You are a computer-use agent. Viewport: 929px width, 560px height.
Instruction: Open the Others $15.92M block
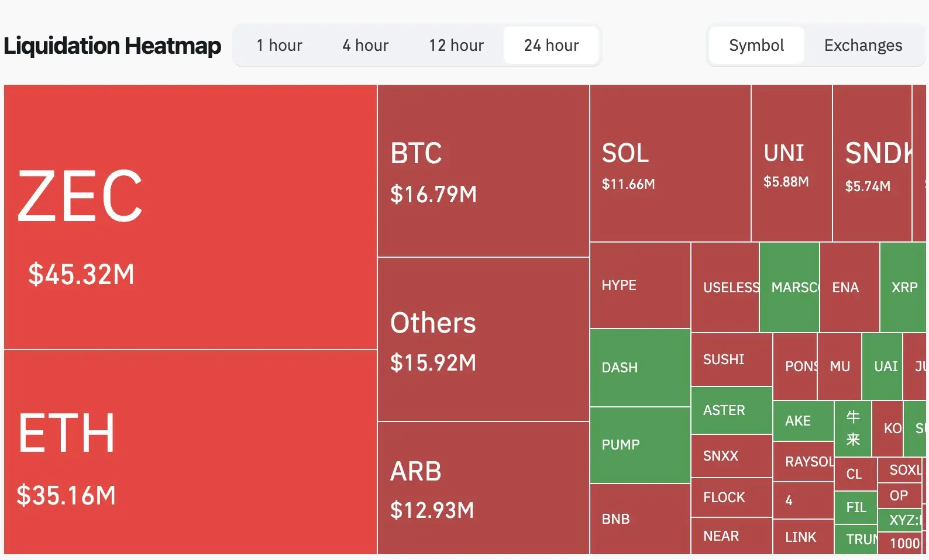click(483, 339)
